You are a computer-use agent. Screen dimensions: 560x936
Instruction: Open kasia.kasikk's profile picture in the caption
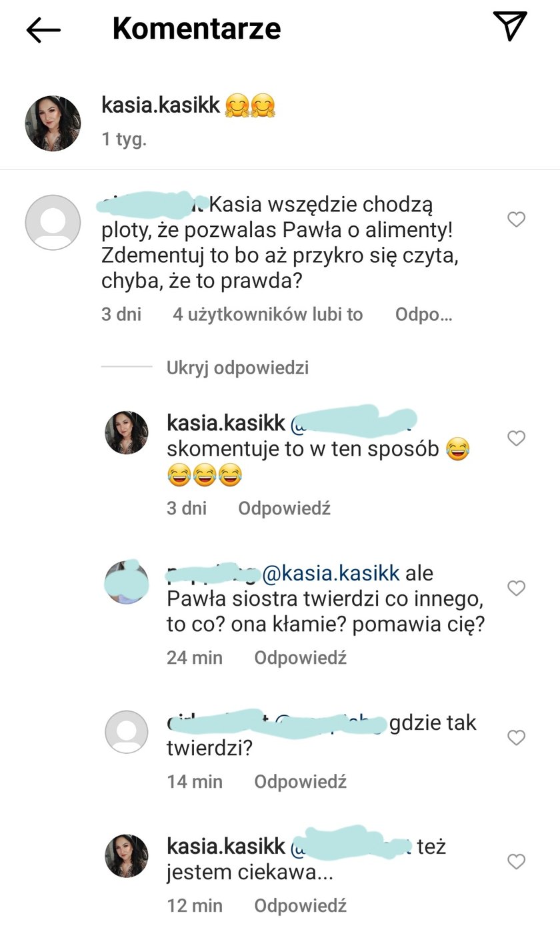(53, 123)
